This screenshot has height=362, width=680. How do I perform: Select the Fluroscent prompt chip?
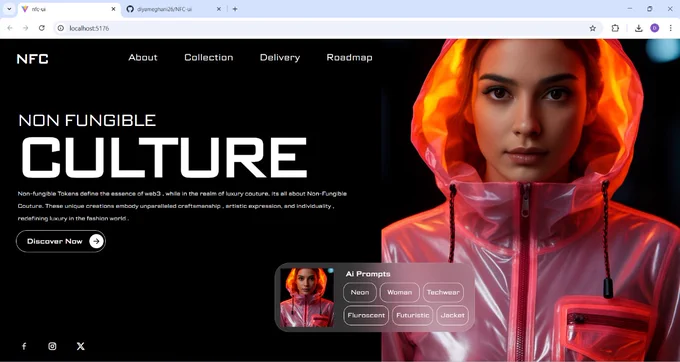[x=366, y=315]
